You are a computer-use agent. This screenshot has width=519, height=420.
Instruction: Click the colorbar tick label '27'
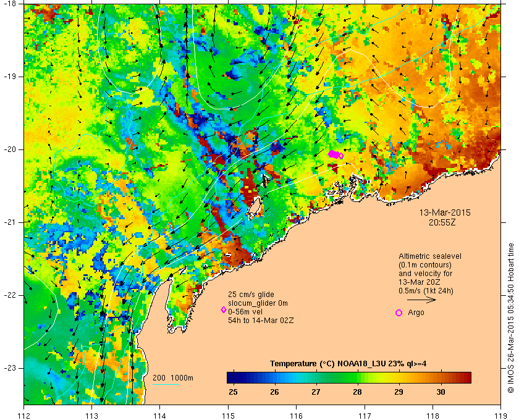pyautogui.click(x=316, y=392)
